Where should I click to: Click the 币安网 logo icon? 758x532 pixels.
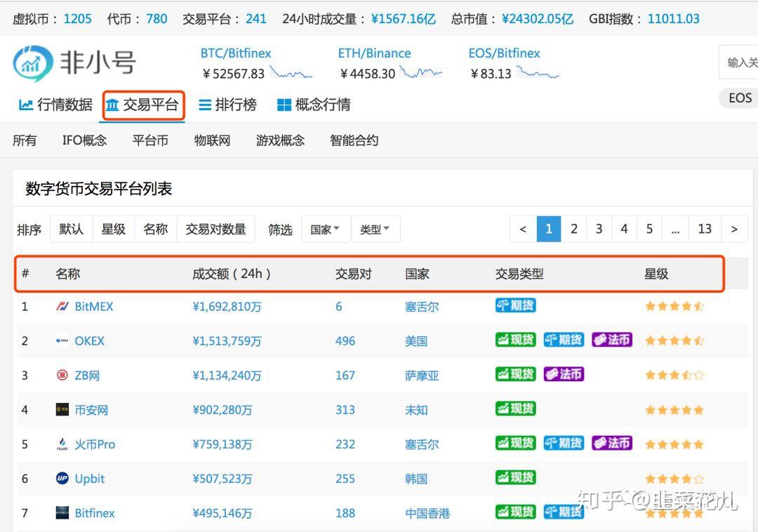62,409
